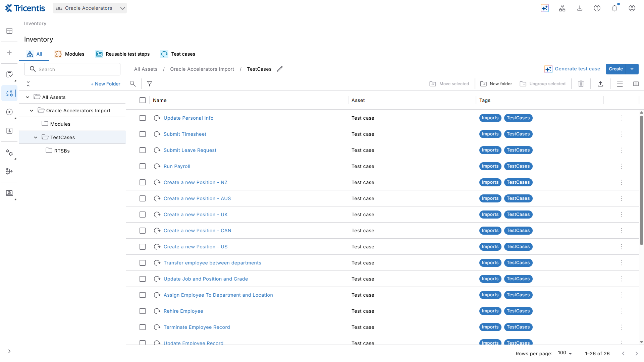Open the reports chart icon in sidebar
The height and width of the screenshot is (362, 644).
coord(9,131)
